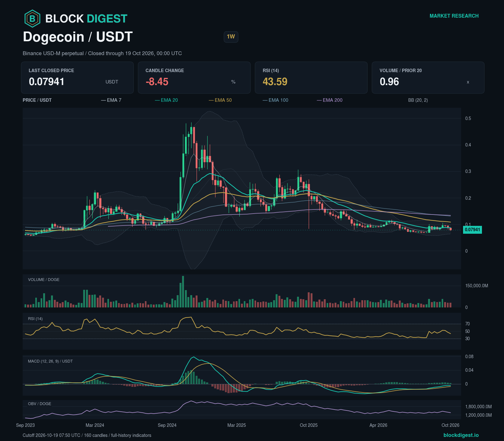Screen dimensions: 504x441
Task: Visit the blockdigest.io link
Action: [461, 435]
